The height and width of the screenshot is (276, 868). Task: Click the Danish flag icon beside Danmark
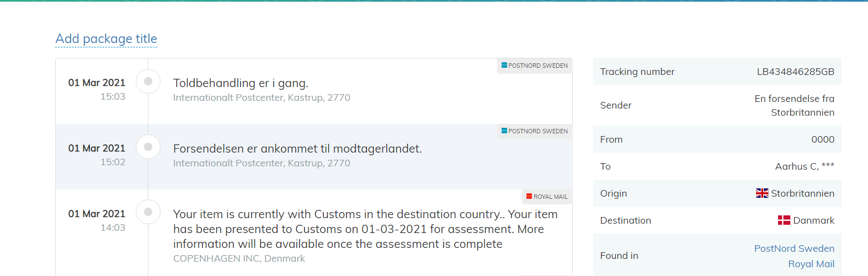click(784, 220)
